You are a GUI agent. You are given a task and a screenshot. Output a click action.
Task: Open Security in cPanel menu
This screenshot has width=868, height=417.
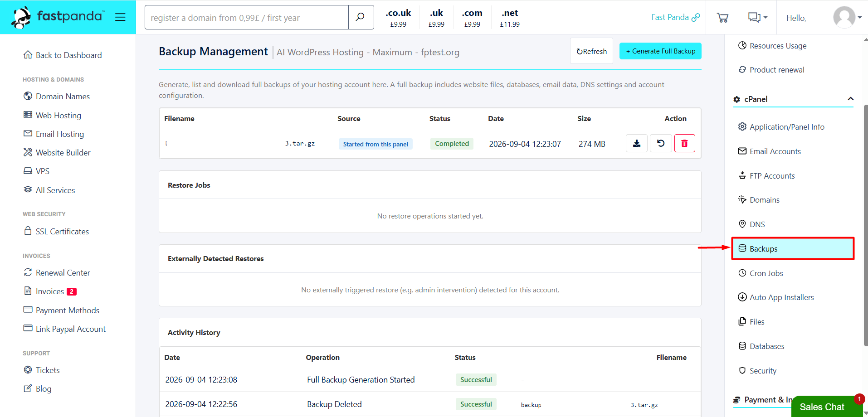pos(757,370)
